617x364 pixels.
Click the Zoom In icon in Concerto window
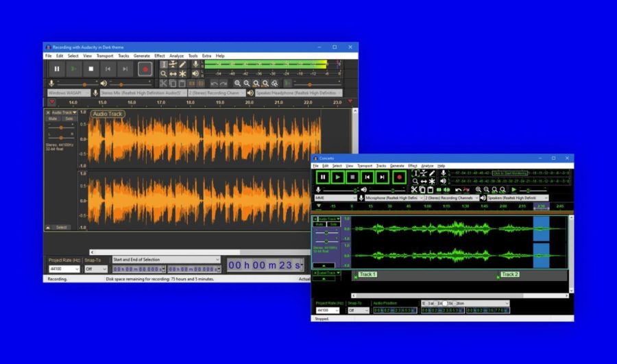tap(478, 190)
